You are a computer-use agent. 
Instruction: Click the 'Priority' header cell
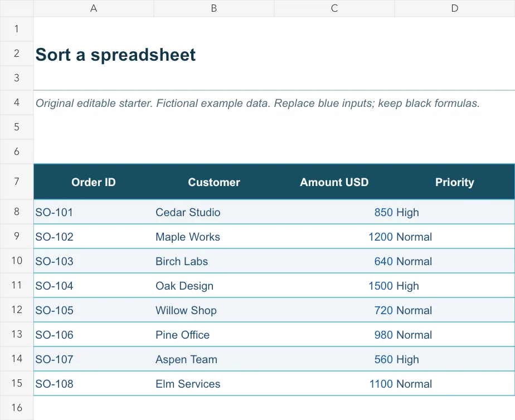(455, 182)
